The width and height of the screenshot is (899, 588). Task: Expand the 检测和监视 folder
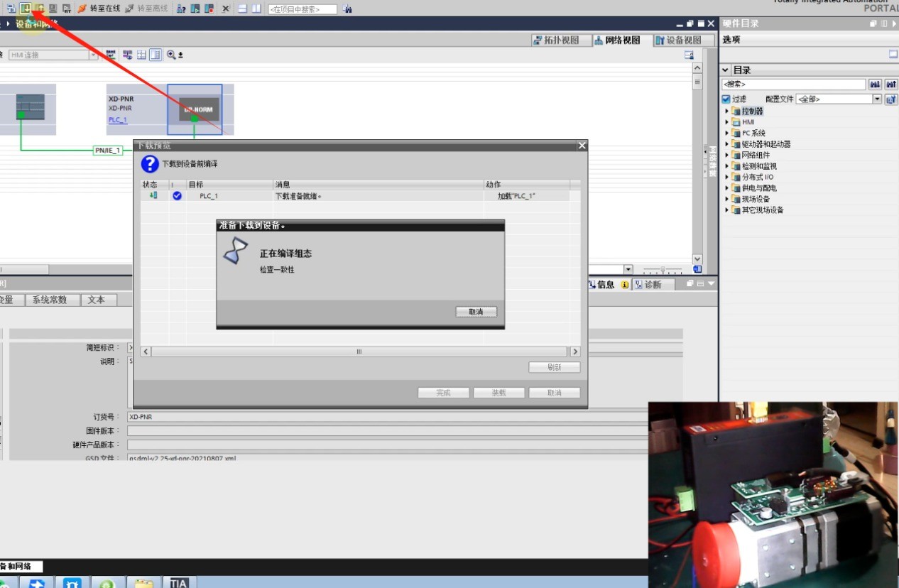tap(727, 166)
